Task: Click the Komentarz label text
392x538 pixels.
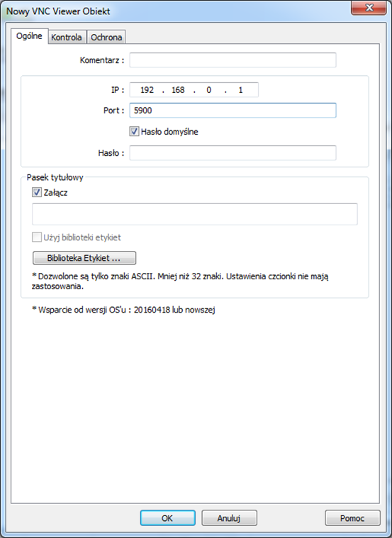Action: coord(102,60)
